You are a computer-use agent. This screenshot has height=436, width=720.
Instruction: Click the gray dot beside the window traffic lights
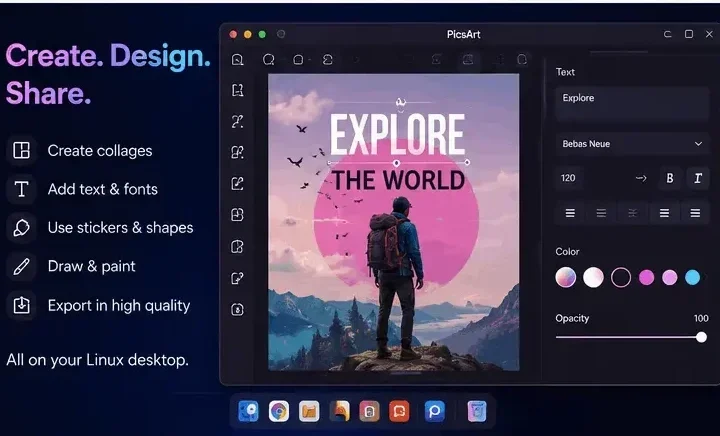pyautogui.click(x=281, y=34)
